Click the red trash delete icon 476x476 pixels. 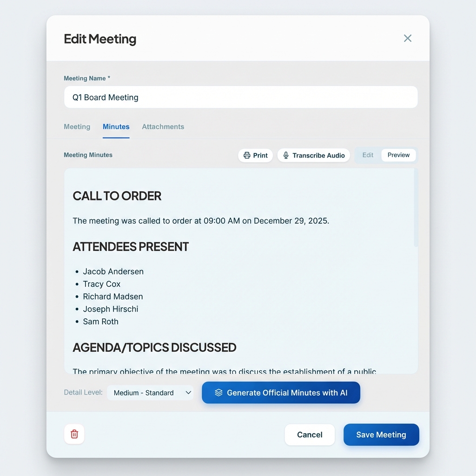[74, 434]
